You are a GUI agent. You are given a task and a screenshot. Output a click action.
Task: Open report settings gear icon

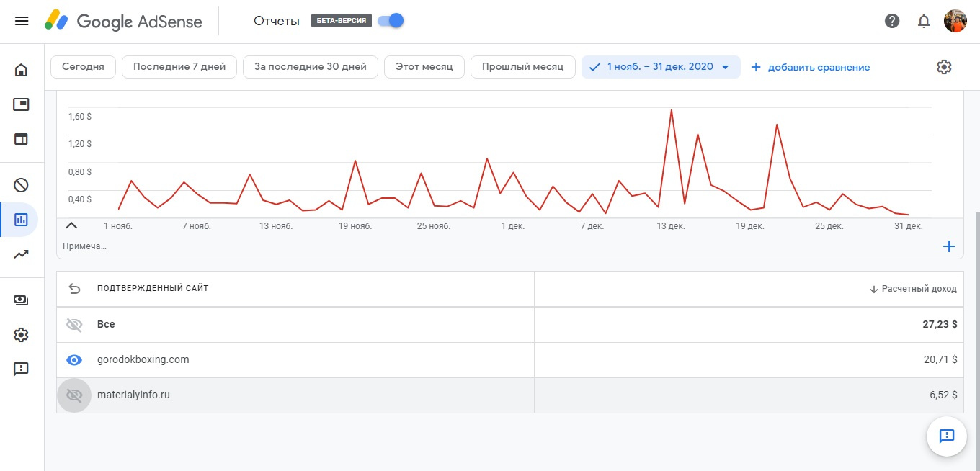click(x=944, y=67)
